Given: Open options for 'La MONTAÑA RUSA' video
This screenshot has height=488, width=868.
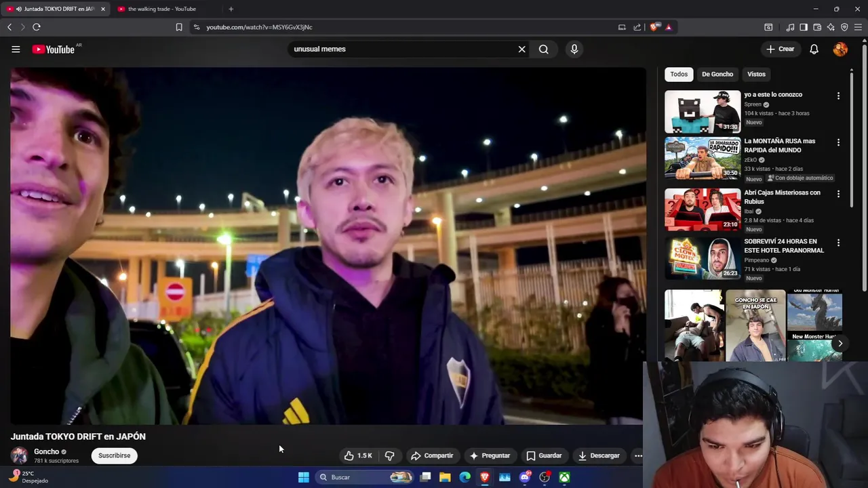Looking at the screenshot, I should pyautogui.click(x=838, y=143).
